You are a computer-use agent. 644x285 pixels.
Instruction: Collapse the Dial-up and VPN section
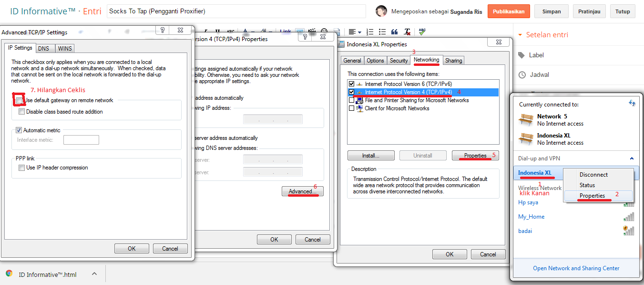point(632,158)
